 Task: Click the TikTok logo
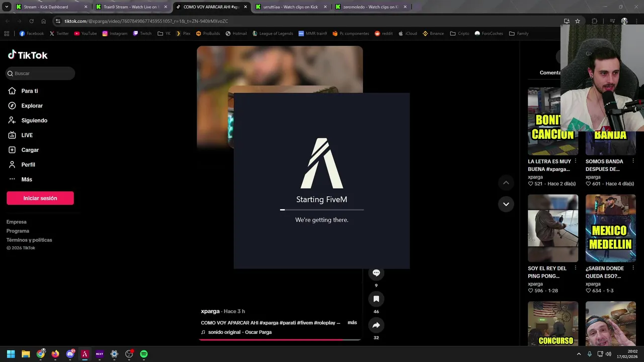click(28, 55)
